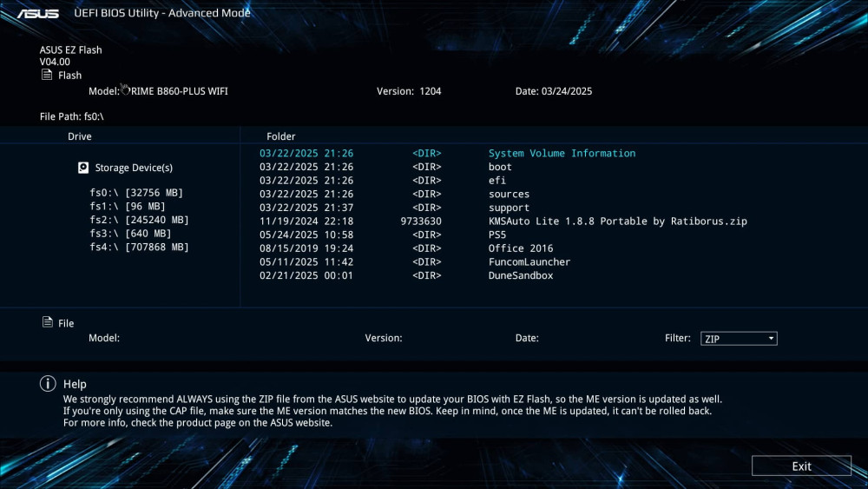Click the Exit button
The height and width of the screenshot is (489, 868).
click(801, 466)
